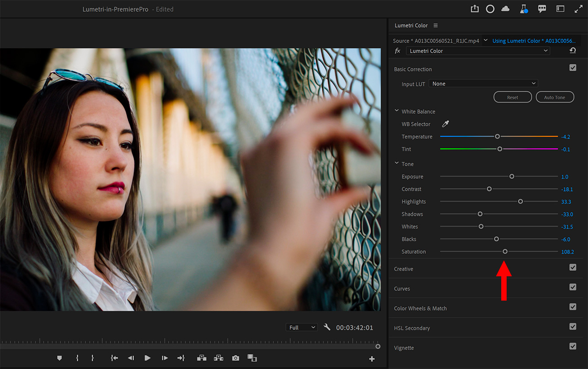Open the Full playback resolution dropdown
588x369 pixels.
[301, 328]
